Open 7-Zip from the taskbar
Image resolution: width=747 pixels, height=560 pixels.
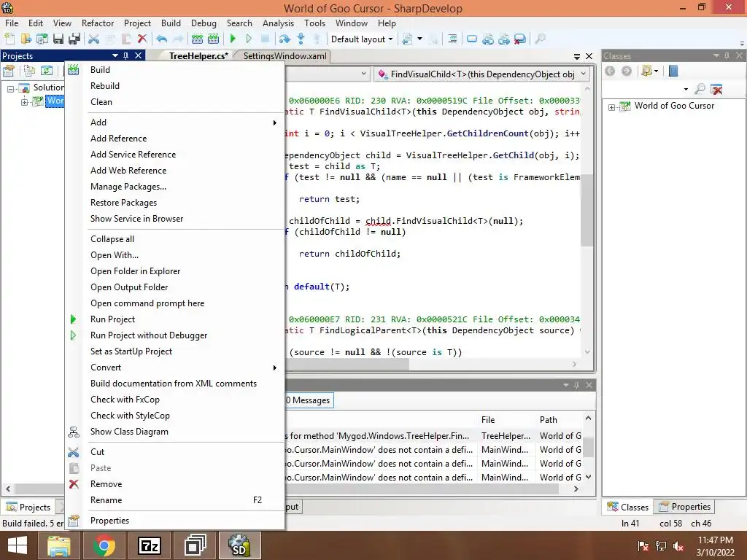(149, 545)
